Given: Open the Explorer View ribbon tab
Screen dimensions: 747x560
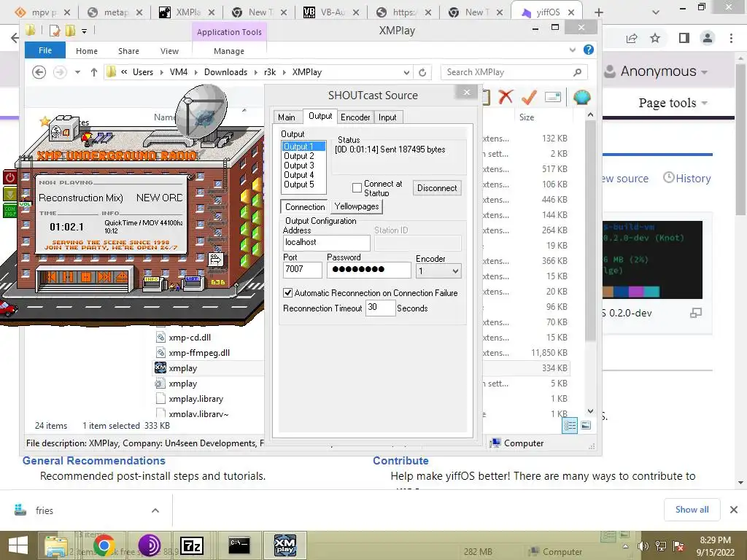Looking at the screenshot, I should (169, 51).
